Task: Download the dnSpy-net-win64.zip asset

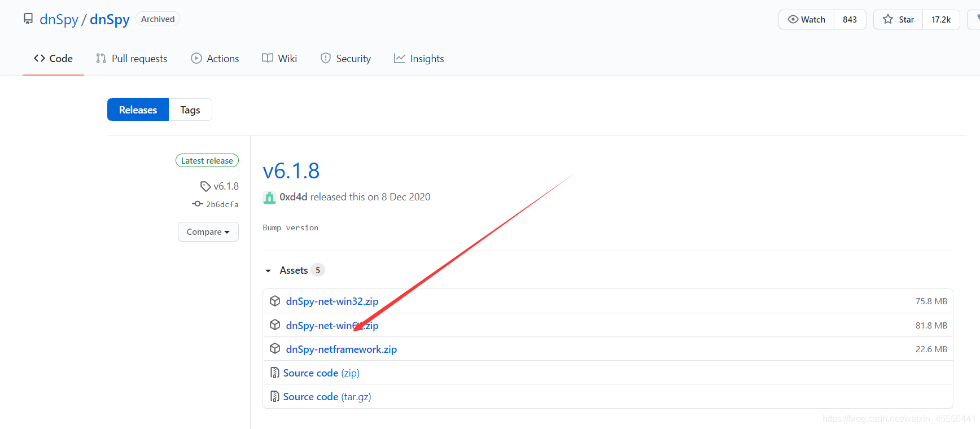Action: coord(332,325)
